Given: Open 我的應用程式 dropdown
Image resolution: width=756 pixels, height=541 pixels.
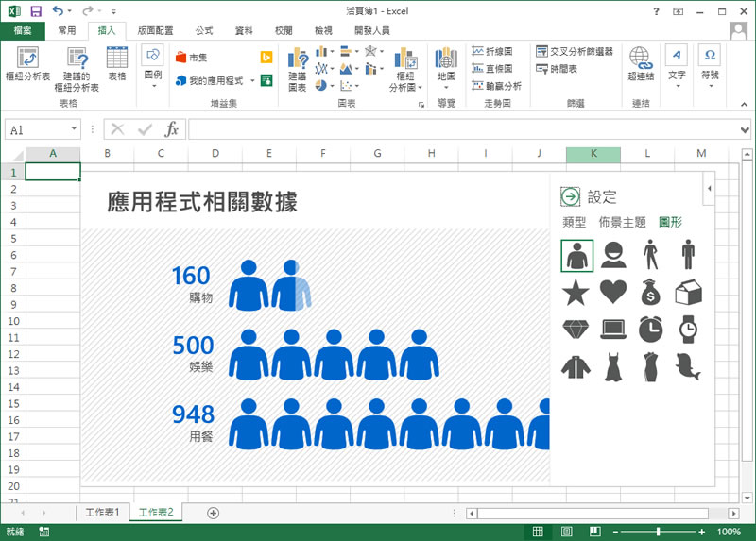Looking at the screenshot, I should [x=249, y=81].
